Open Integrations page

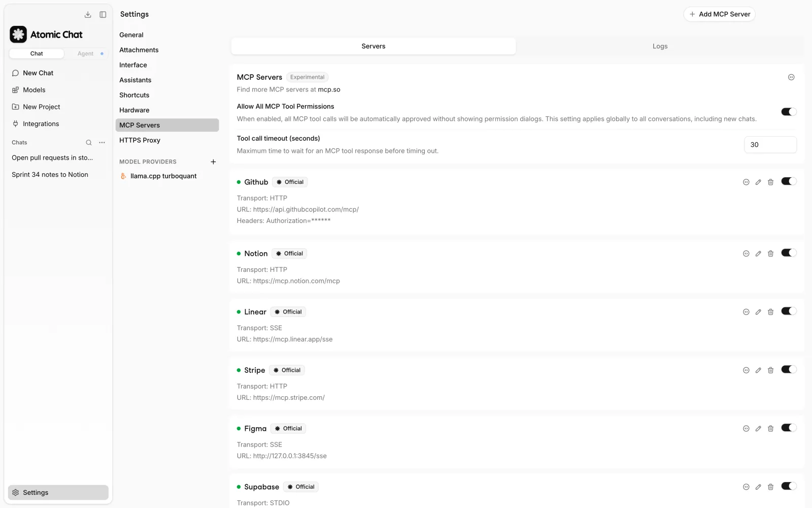pos(58,124)
